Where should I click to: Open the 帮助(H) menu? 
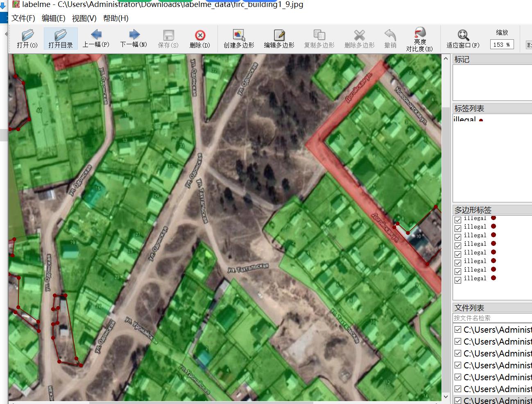pos(115,18)
